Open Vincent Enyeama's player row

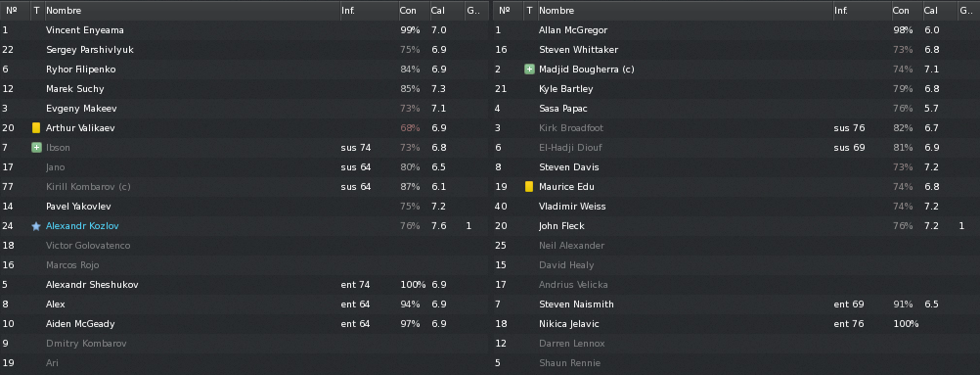point(245,30)
